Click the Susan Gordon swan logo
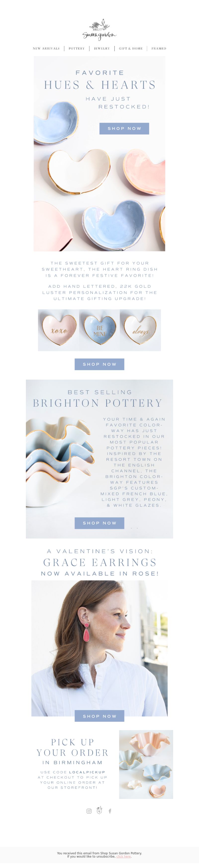 point(99,29)
